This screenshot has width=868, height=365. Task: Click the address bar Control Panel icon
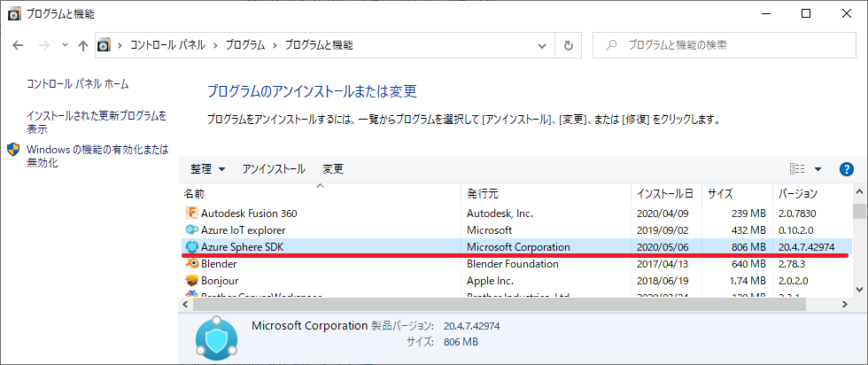(x=105, y=45)
